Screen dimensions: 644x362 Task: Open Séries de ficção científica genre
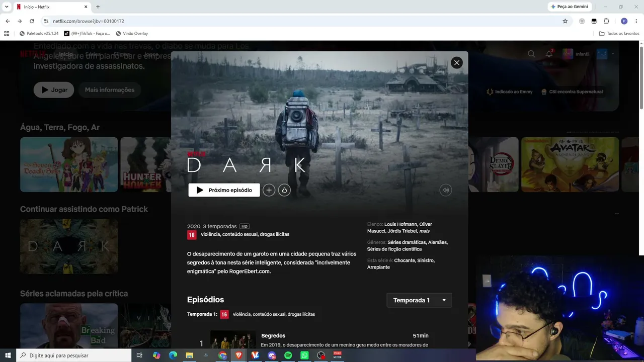click(394, 249)
